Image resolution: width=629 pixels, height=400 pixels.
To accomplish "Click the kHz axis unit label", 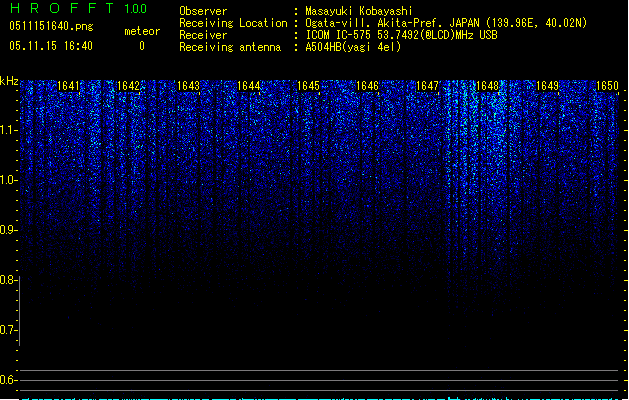I will point(9,81).
